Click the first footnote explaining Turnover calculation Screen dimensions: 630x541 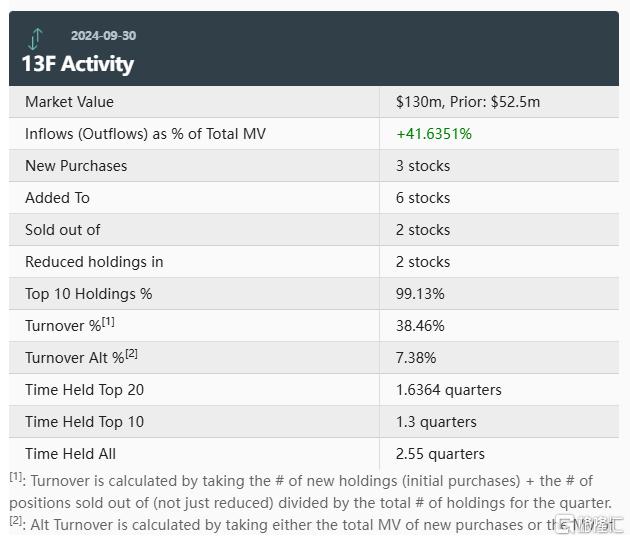[310, 491]
